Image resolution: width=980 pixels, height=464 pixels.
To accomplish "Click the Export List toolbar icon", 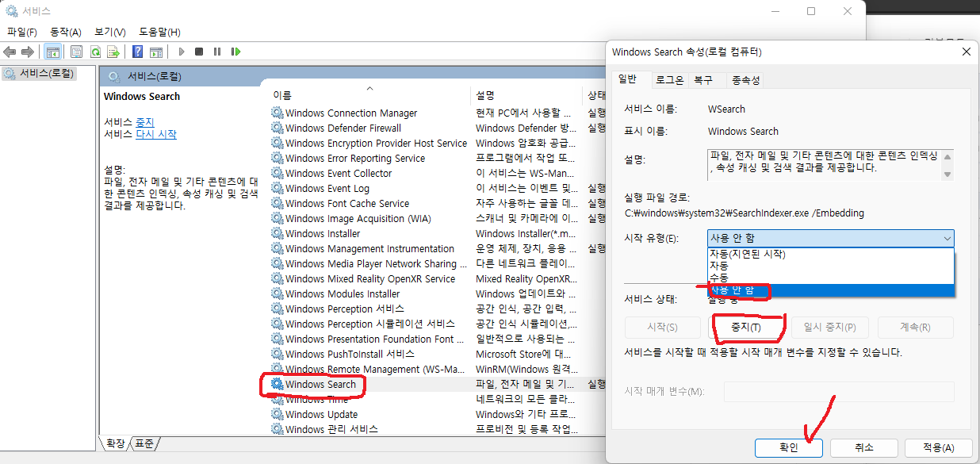I will (x=113, y=52).
